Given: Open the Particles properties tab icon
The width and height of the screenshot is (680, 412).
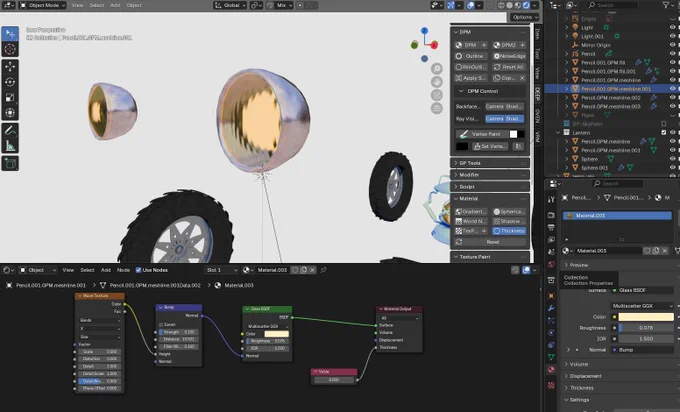Looking at the screenshot, I should pyautogui.click(x=551, y=320).
